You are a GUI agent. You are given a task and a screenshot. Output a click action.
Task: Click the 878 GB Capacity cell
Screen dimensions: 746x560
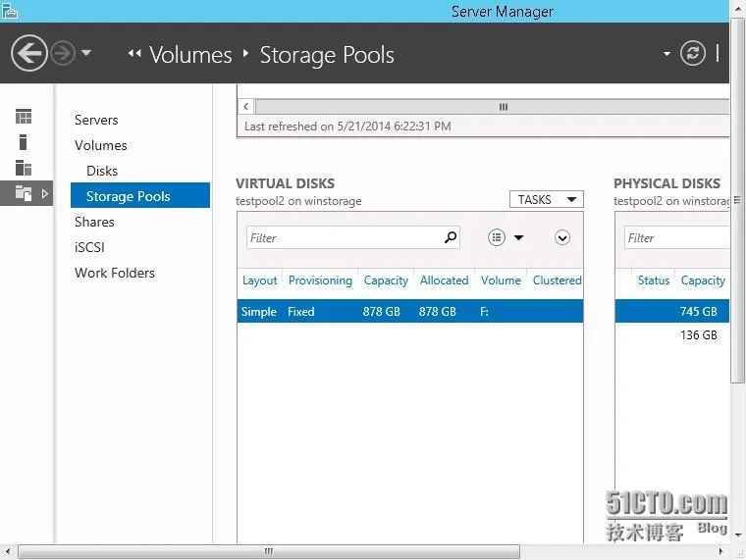point(381,311)
